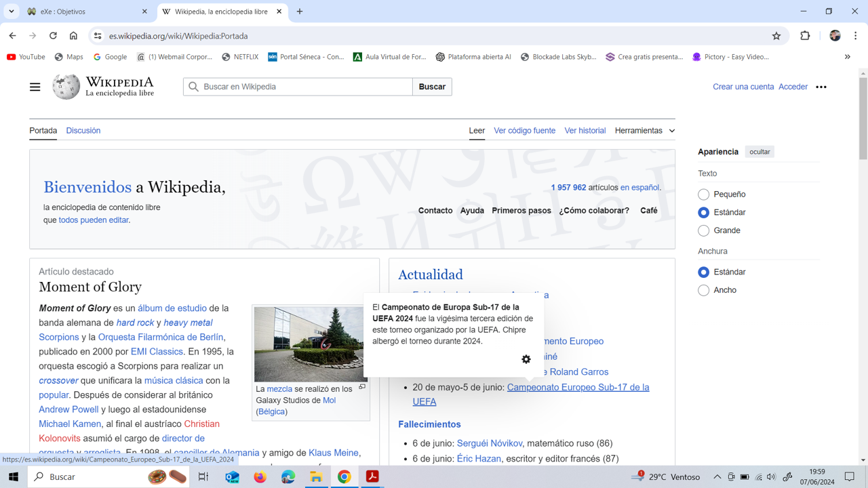Open the browser Extensions puzzle icon

[x=805, y=36]
